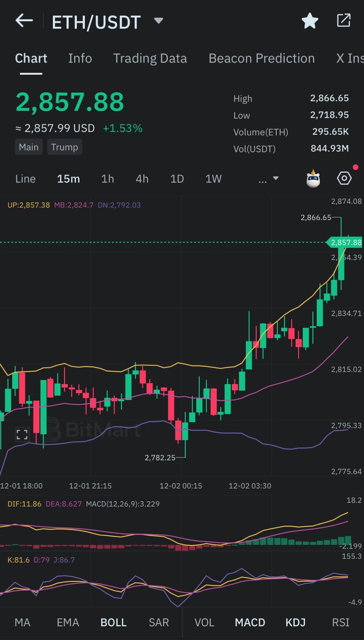Click the J:86.7 KDJ label
Screen dimensions: 364x640
[x=65, y=560]
